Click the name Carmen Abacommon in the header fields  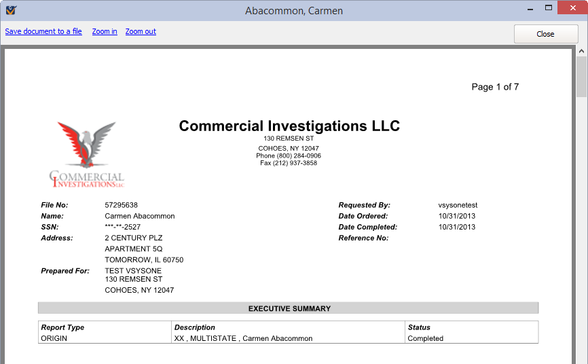[139, 216]
